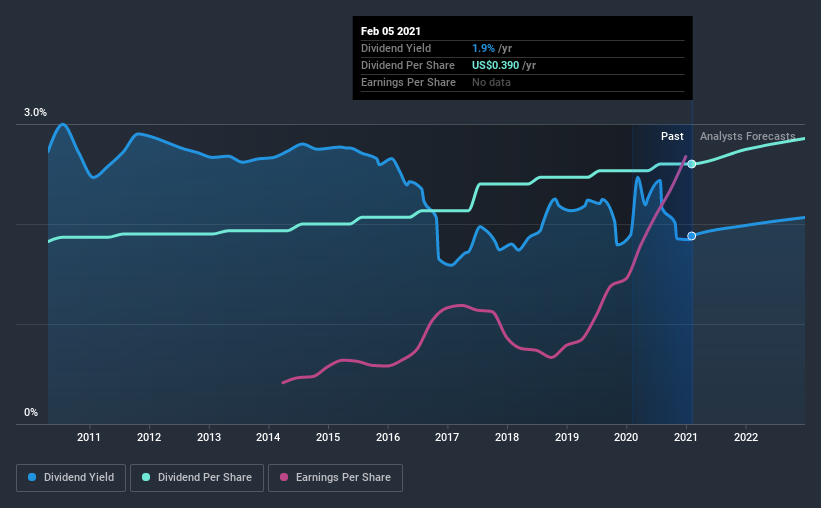821x508 pixels.
Task: Click the tooltip 'Dividend Per Share' row label
Action: click(x=408, y=65)
